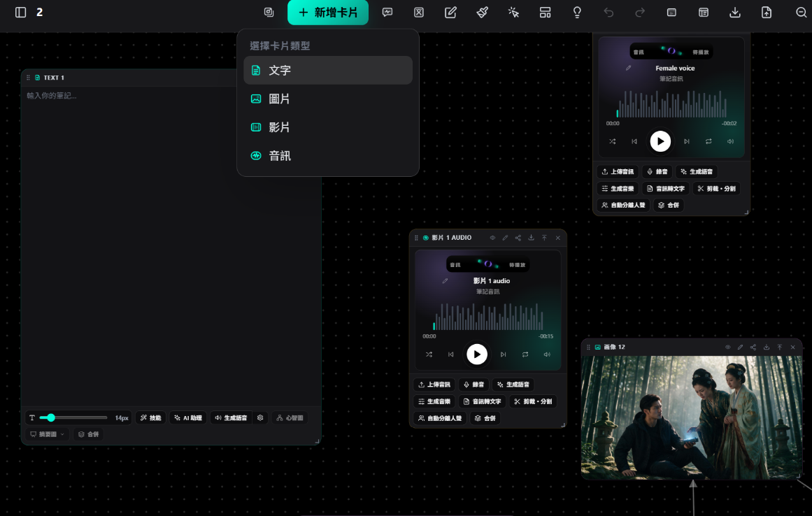Toggle repeat on Female voice player
Image resolution: width=812 pixels, height=516 pixels.
[708, 141]
